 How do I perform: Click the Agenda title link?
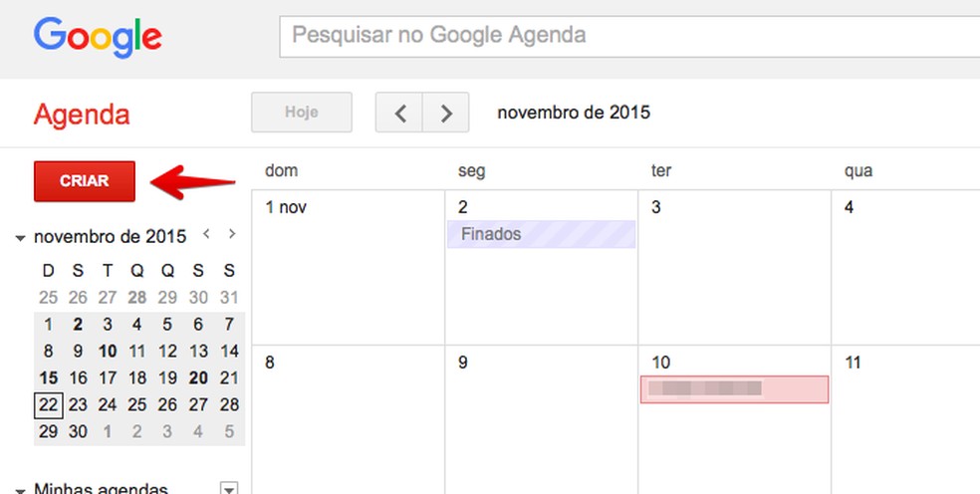[x=82, y=115]
